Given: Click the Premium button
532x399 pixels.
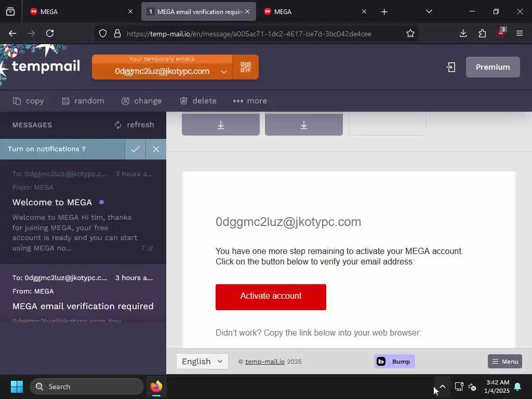Looking at the screenshot, I should click(493, 67).
